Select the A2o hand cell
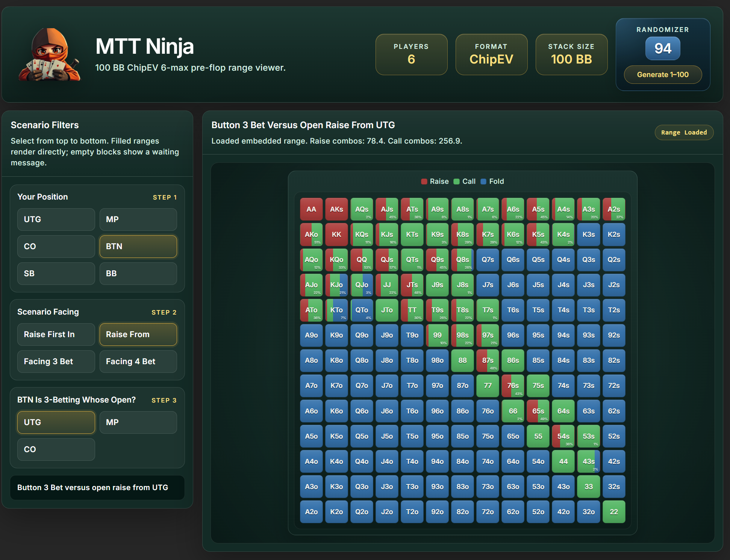The width and height of the screenshot is (730, 560). click(x=311, y=512)
